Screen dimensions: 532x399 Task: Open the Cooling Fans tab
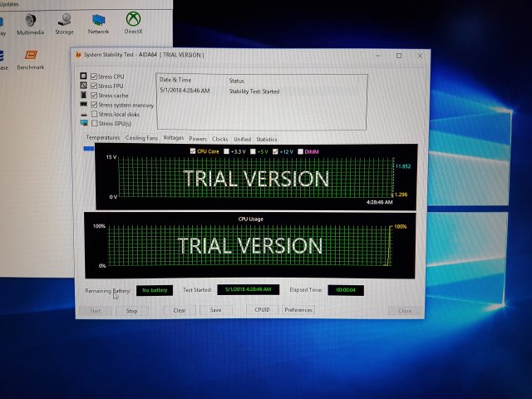click(x=141, y=138)
